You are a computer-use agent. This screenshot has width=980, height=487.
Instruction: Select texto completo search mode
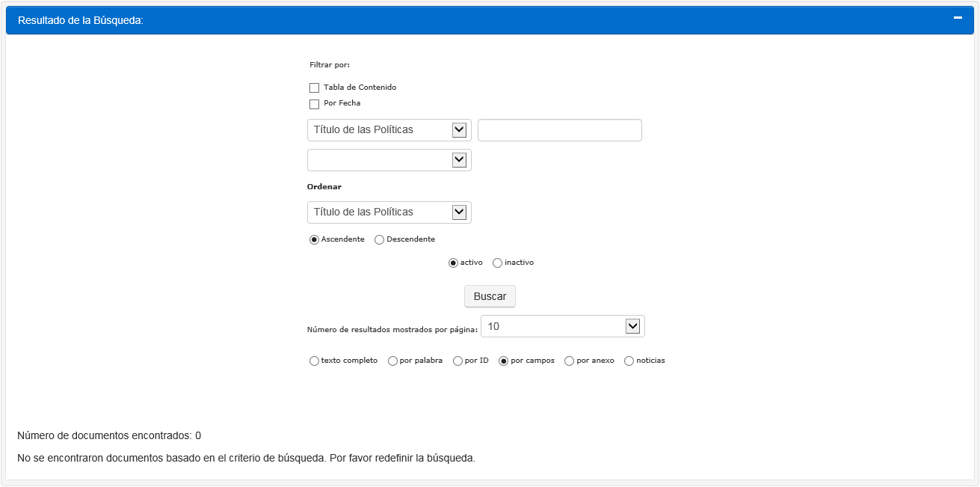pyautogui.click(x=314, y=361)
